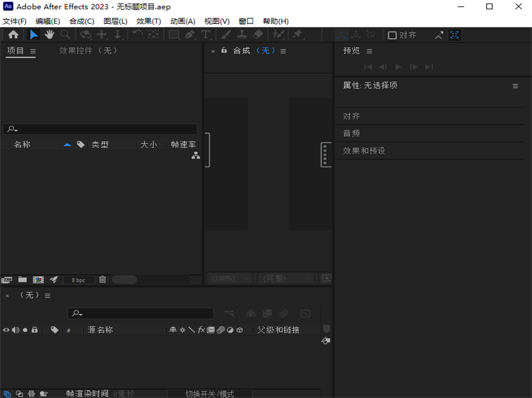Click the 切换开关/模式 button
The width and height of the screenshot is (532, 398).
pyautogui.click(x=209, y=394)
